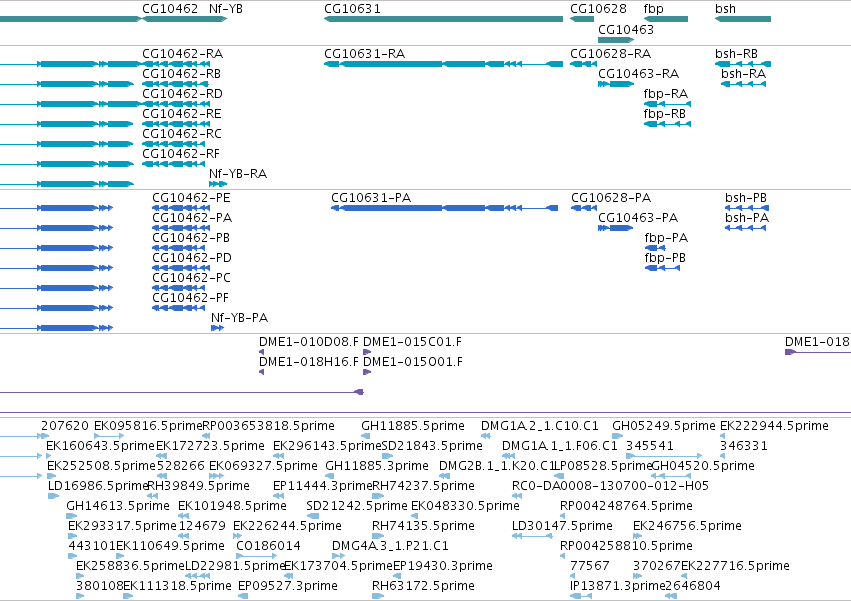Open the Nf-YB-PA protein label
The height and width of the screenshot is (601, 851).
239,318
